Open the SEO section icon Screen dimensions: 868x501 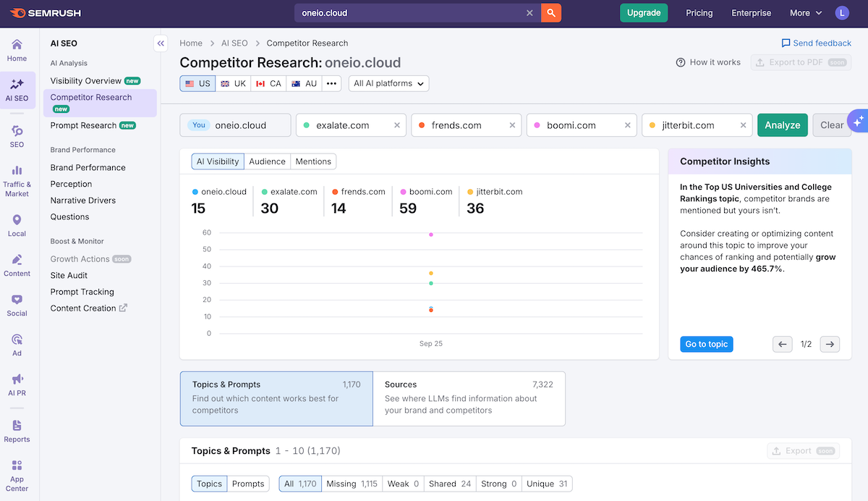(16, 135)
